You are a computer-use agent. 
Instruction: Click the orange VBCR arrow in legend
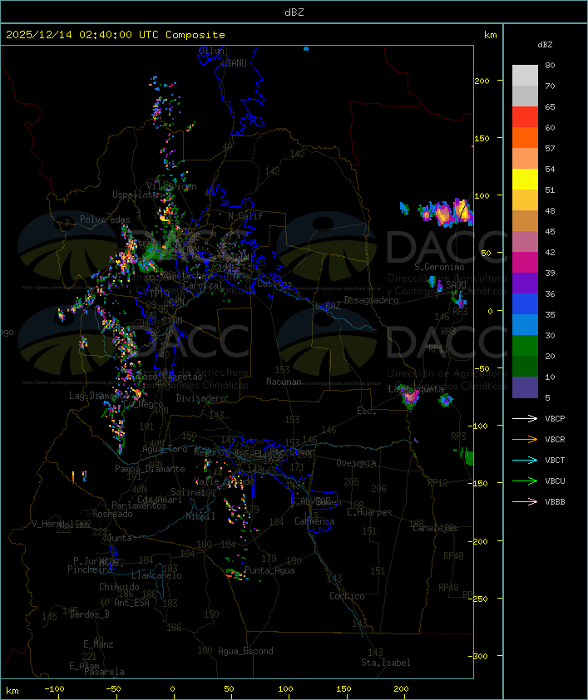525,439
